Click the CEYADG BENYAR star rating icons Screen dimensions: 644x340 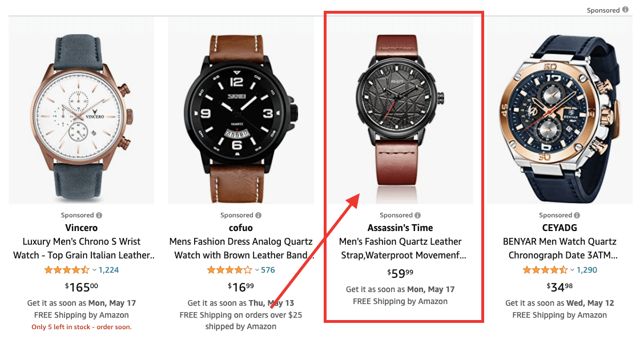(x=545, y=270)
